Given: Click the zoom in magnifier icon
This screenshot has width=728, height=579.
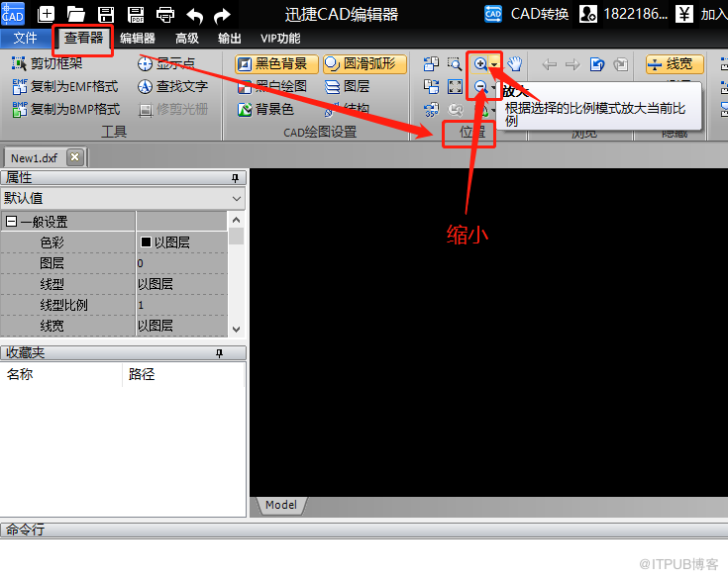Looking at the screenshot, I should tap(480, 63).
